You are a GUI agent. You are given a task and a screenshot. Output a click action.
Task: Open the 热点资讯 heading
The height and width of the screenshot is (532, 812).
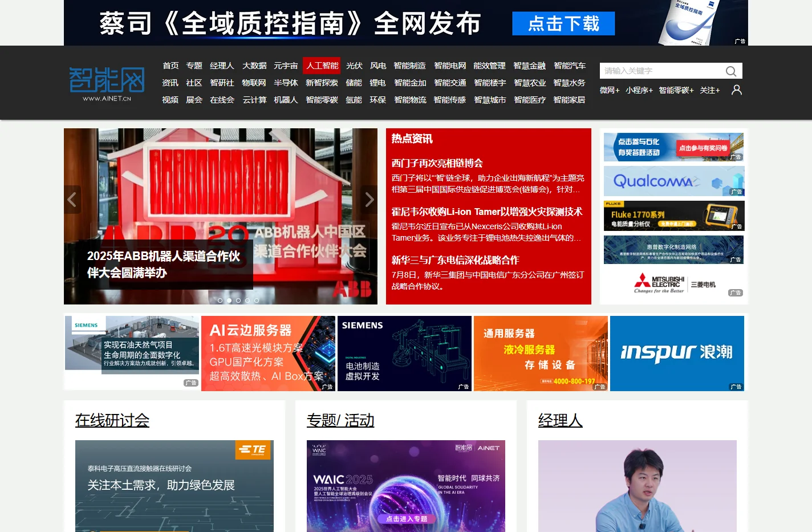pyautogui.click(x=412, y=139)
